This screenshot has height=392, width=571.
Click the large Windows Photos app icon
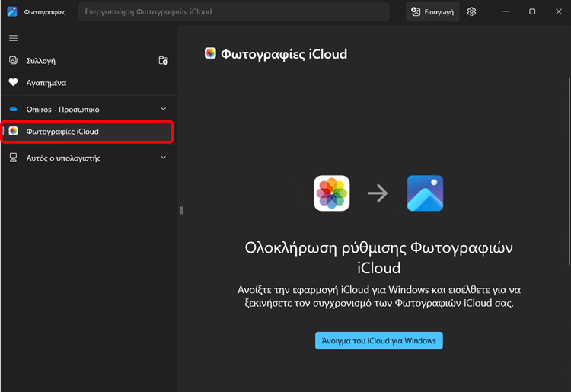click(x=425, y=193)
